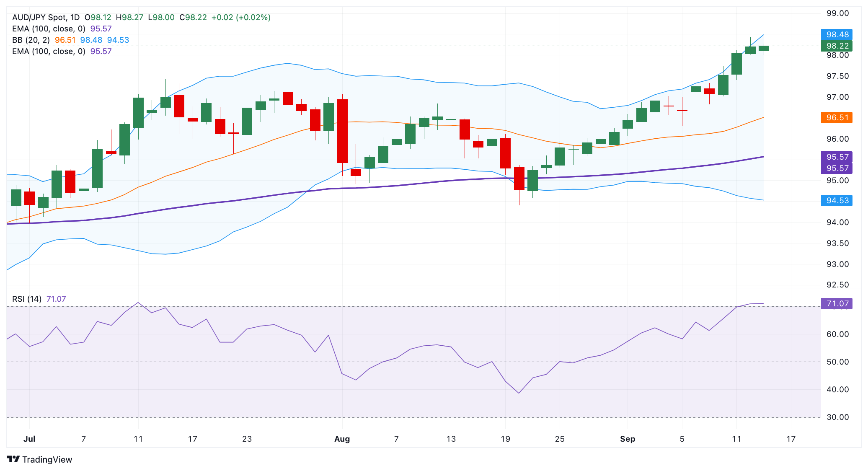868x471 pixels.
Task: Click the purple 71.07 RSI axis tag
Action: 837,304
